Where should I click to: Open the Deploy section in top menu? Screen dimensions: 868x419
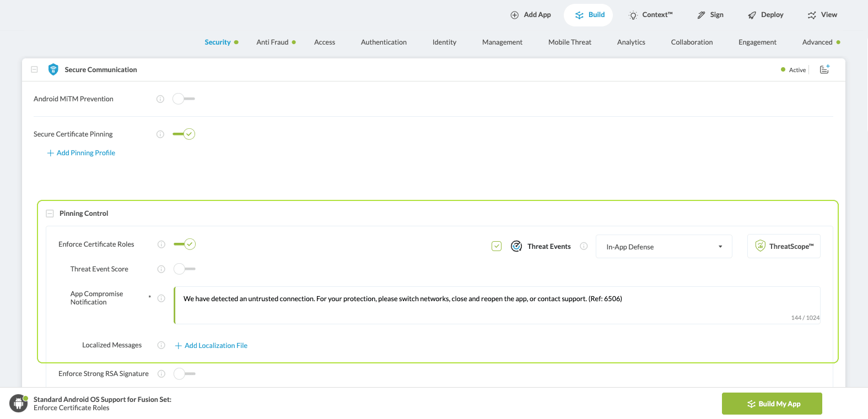coord(765,15)
